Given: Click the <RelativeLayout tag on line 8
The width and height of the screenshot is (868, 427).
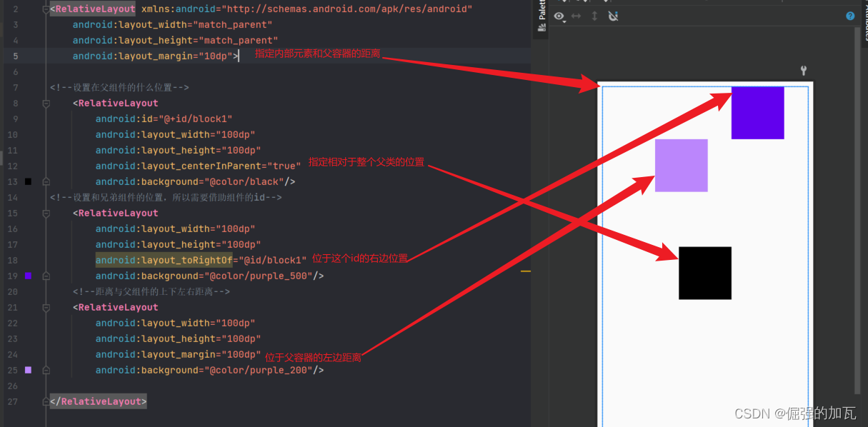Looking at the screenshot, I should (115, 104).
